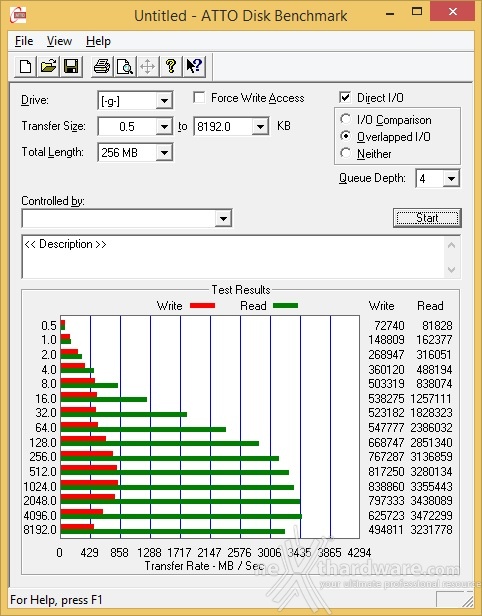Click inside the Description text box
Viewport: 482px width, 616px height.
point(233,257)
